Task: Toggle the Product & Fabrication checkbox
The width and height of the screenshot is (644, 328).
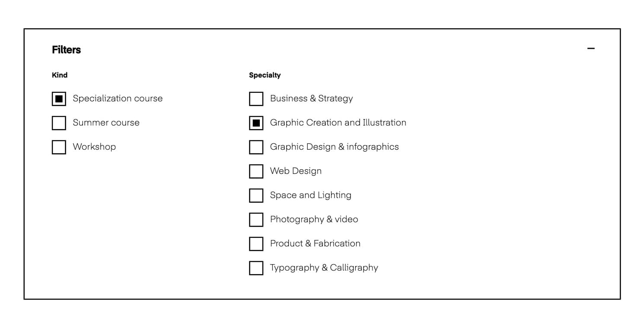Action: (x=256, y=244)
